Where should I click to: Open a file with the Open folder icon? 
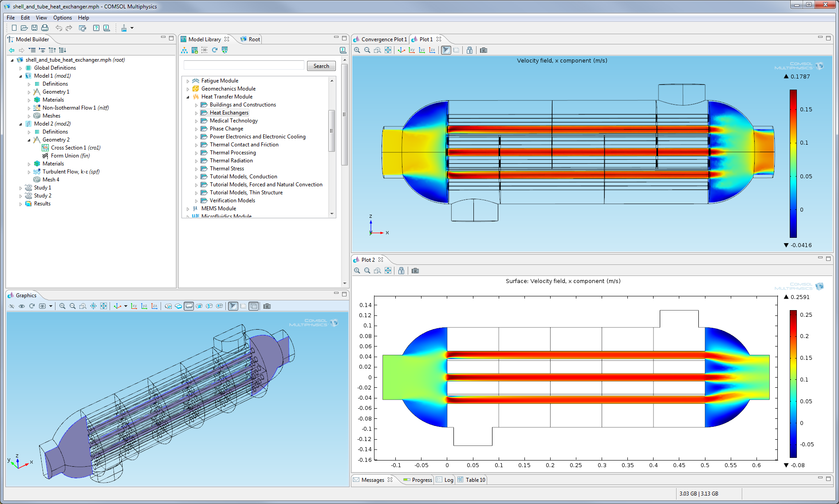24,28
